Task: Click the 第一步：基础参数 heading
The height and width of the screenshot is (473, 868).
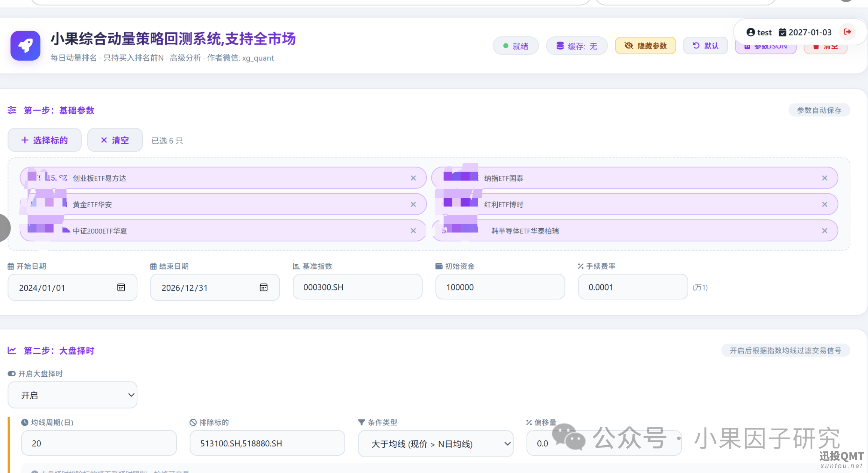Action: (59, 111)
